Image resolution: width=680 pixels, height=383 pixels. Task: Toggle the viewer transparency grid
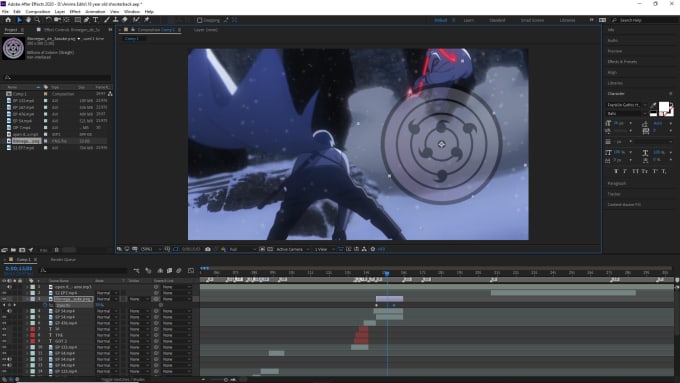click(x=270, y=249)
